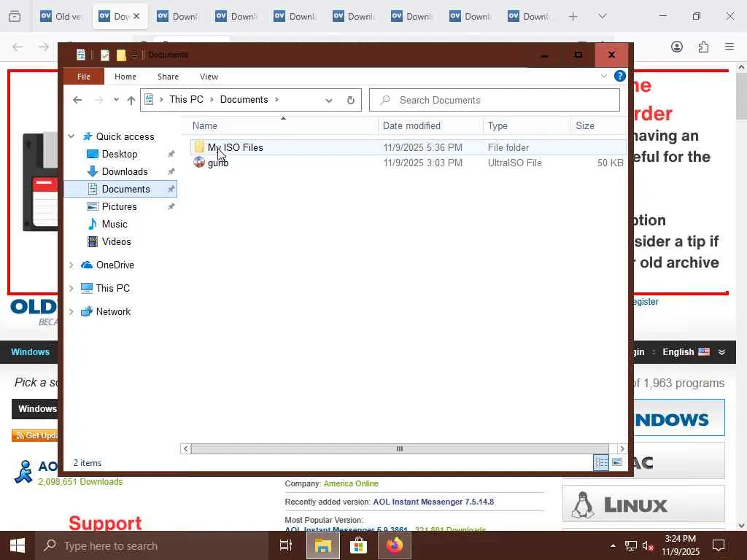Open chevron after Documents in breadcrumb
Screen dimensions: 747x560
coord(276,99)
